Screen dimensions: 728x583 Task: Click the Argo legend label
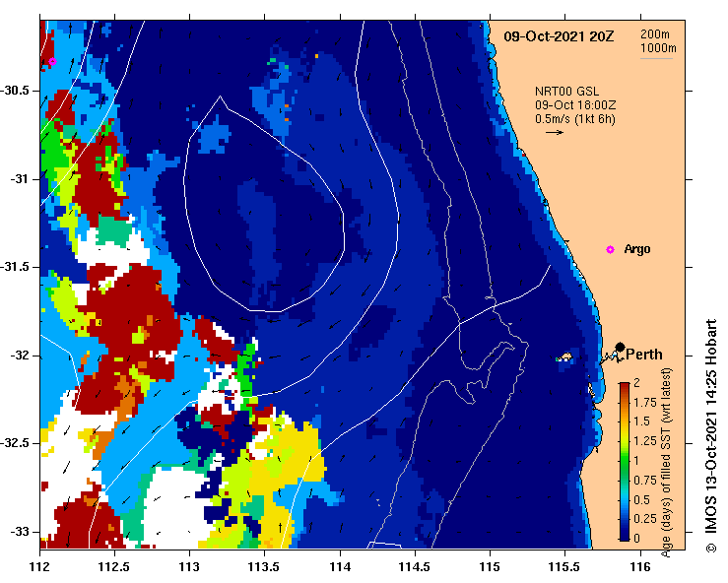click(x=637, y=249)
